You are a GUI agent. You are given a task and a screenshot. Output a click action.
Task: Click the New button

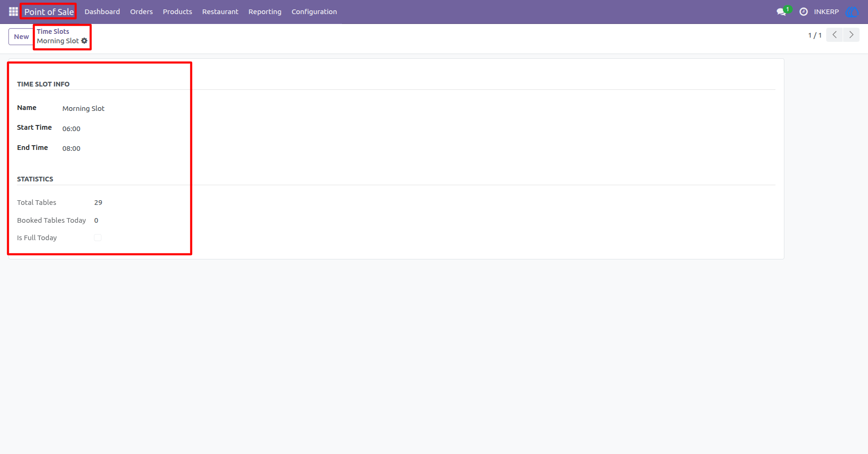(x=21, y=37)
